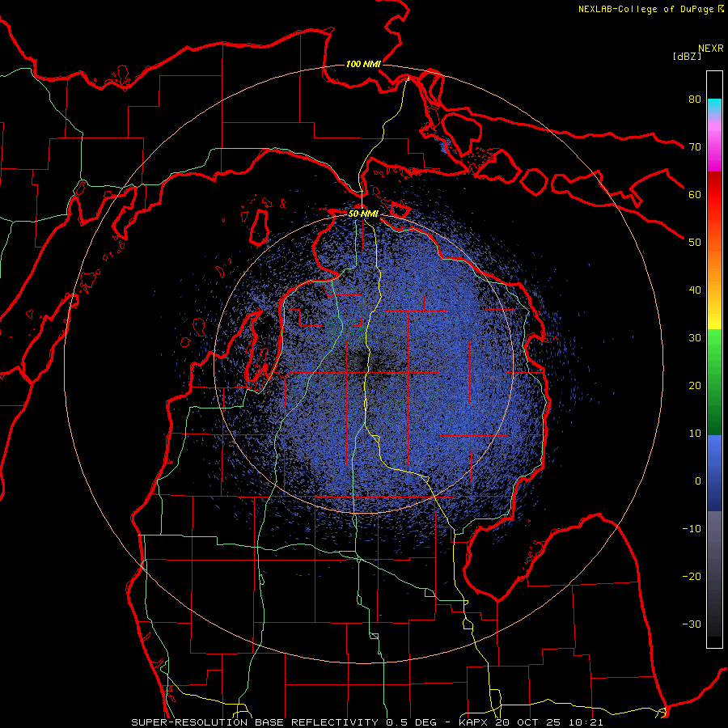Click the NEXR label above color bar
This screenshot has width=728, height=728.
(x=711, y=49)
